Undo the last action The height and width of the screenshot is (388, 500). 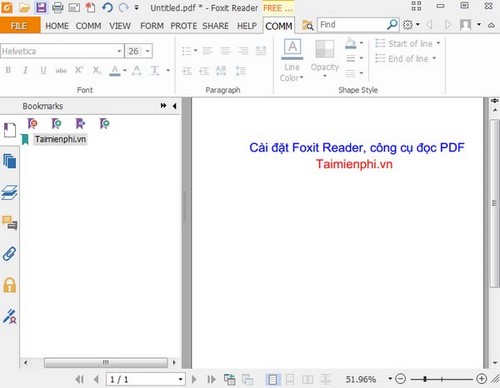tap(107, 7)
